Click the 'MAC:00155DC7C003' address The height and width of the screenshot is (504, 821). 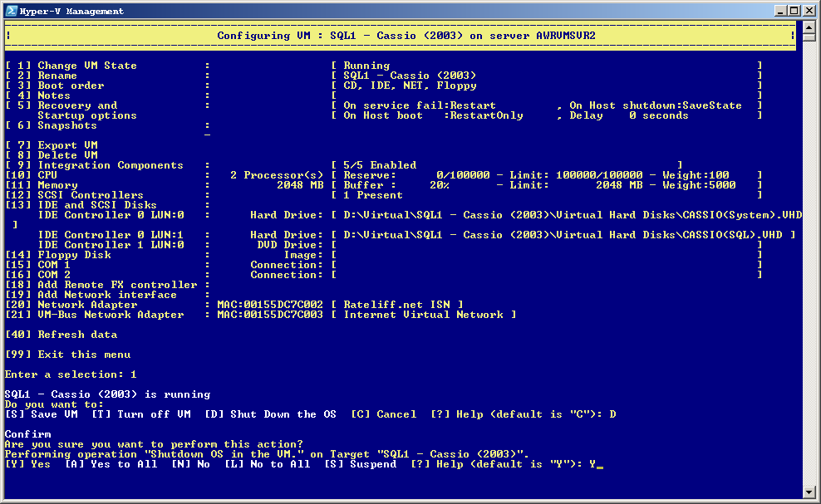pyautogui.click(x=270, y=314)
